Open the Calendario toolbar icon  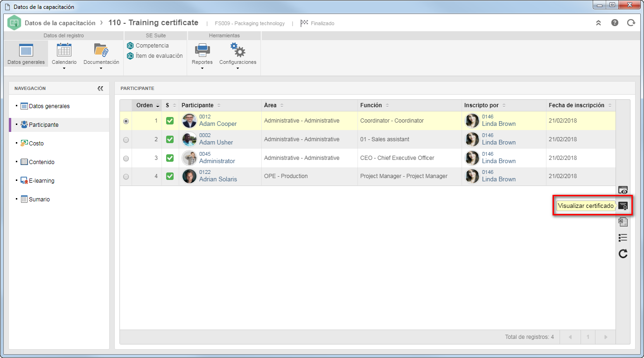[64, 49]
